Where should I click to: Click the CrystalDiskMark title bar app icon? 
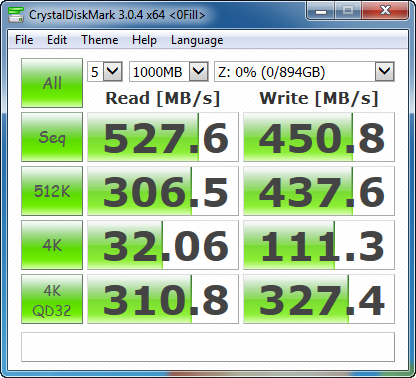pyautogui.click(x=16, y=15)
